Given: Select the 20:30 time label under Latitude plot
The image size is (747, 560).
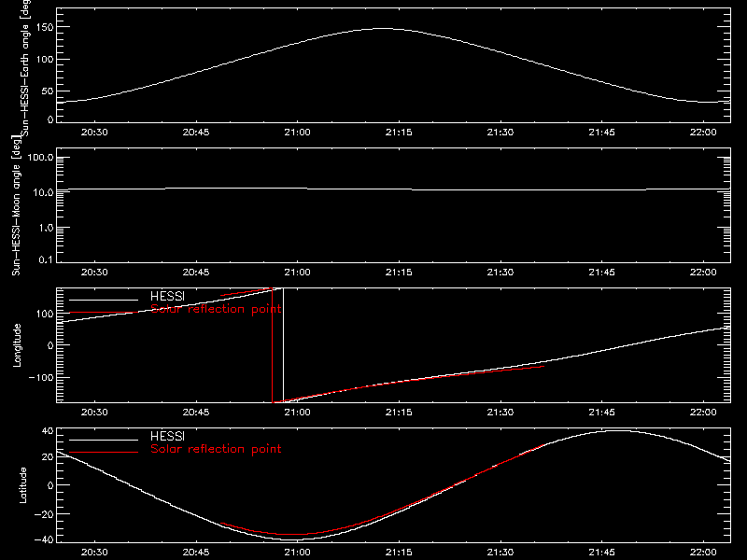Looking at the screenshot, I should (94, 553).
